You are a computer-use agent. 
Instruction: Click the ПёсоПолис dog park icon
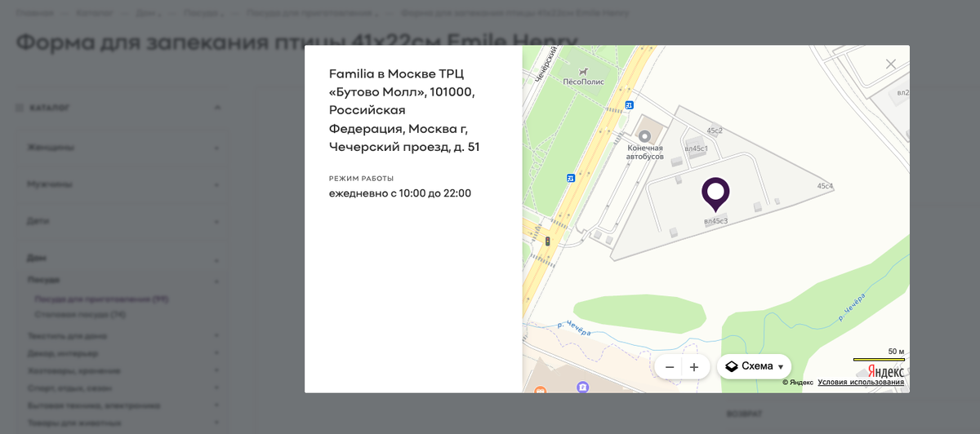[x=584, y=73]
